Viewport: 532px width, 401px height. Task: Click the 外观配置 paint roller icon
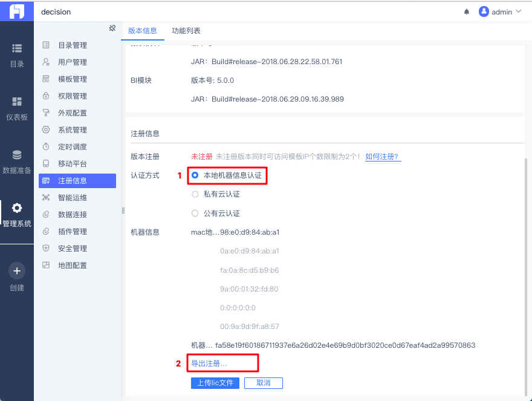click(46, 112)
